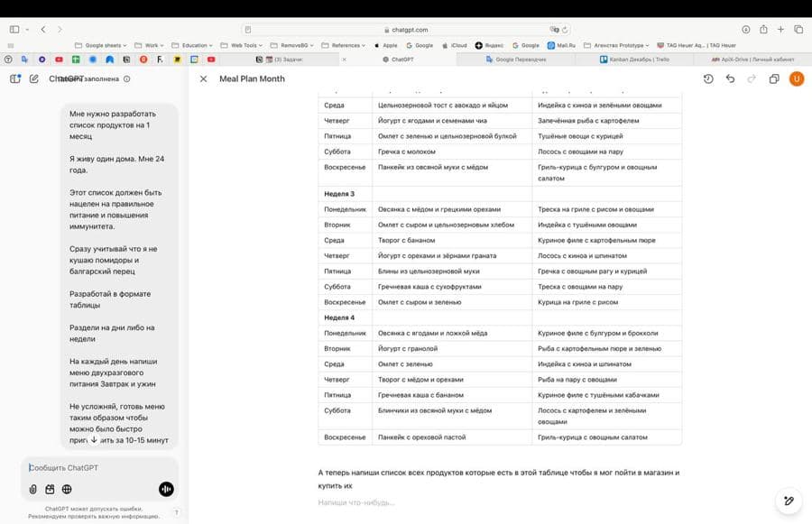
Task: Open the question mark help button
Action: click(177, 512)
